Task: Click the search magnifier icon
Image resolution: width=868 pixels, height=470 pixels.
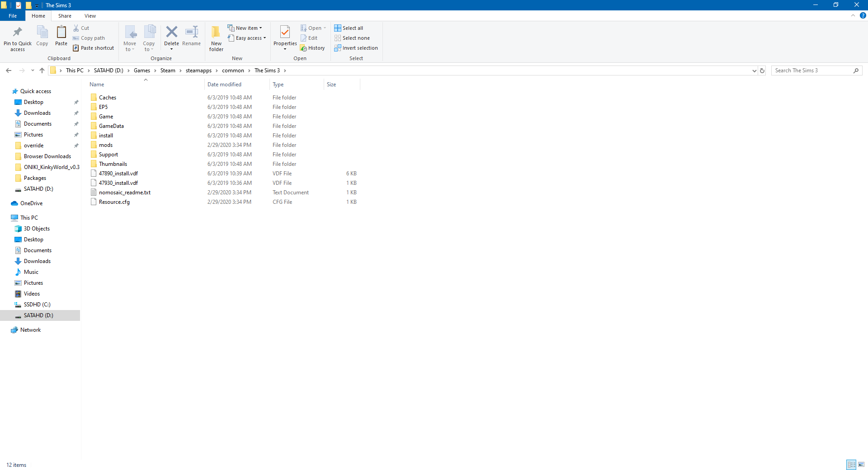Action: tap(856, 70)
